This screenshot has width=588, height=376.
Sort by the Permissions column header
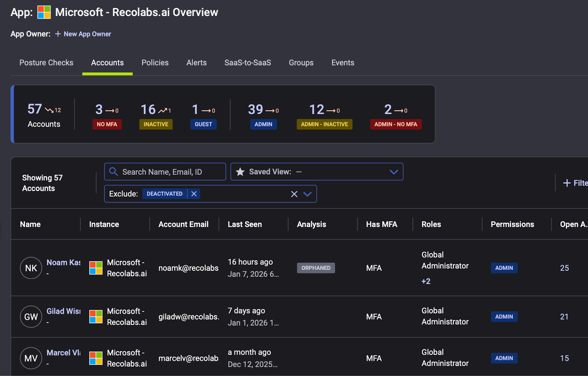pos(512,224)
